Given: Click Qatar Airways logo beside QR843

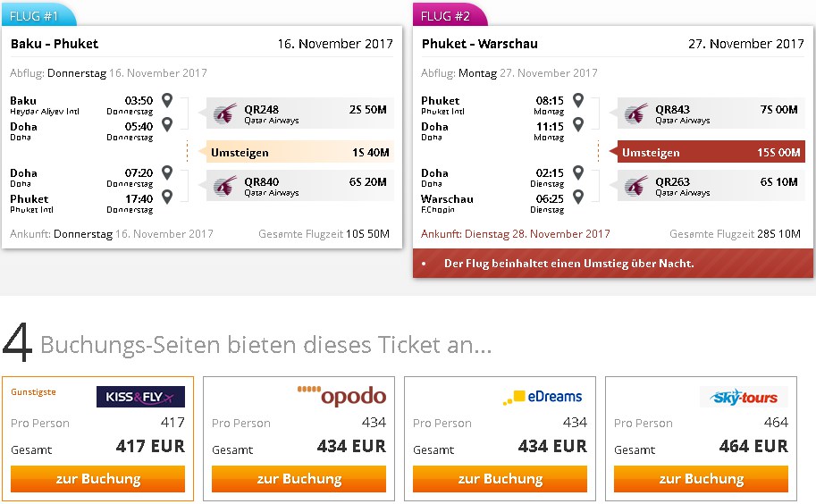Looking at the screenshot, I should (x=636, y=113).
